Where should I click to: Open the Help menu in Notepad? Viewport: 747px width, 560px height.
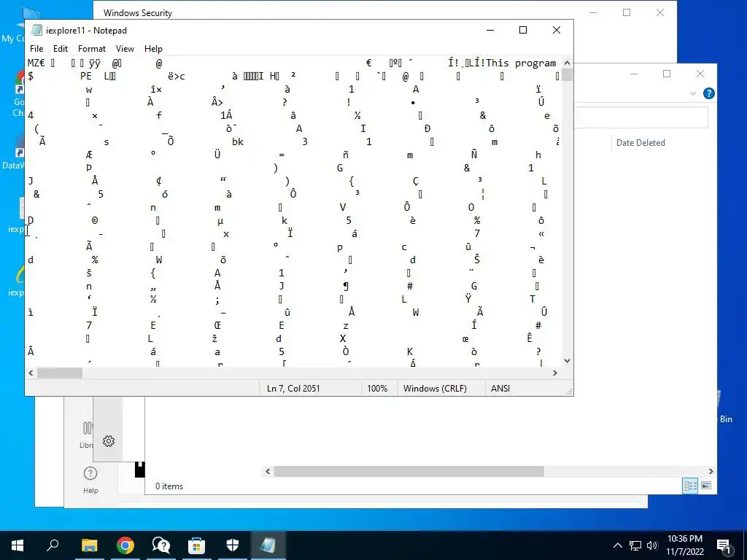(x=153, y=49)
